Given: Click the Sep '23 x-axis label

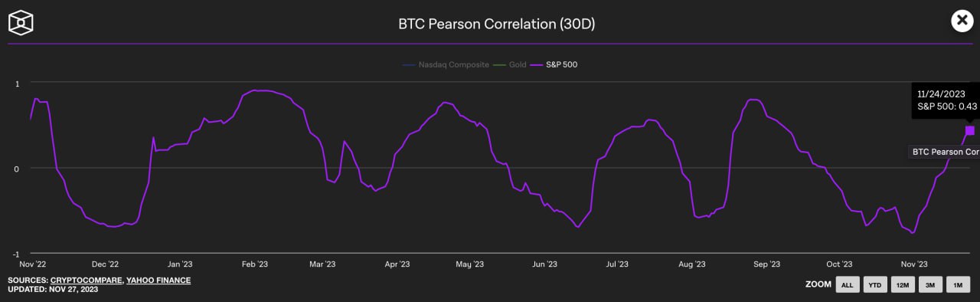Looking at the screenshot, I should 766,264.
